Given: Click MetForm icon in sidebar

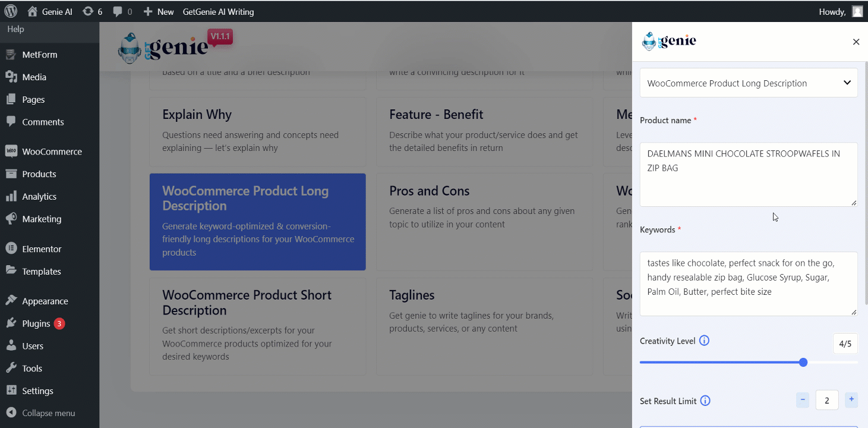Looking at the screenshot, I should pyautogui.click(x=11, y=55).
